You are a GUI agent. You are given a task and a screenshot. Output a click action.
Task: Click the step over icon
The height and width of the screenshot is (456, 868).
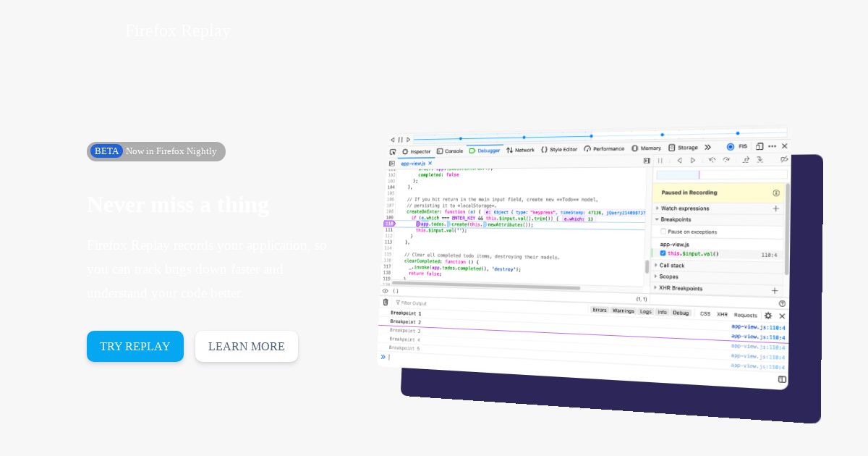(726, 160)
